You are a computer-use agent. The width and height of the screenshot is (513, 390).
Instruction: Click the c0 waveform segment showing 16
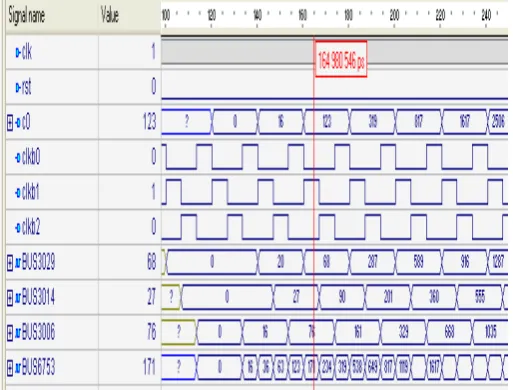click(281, 122)
